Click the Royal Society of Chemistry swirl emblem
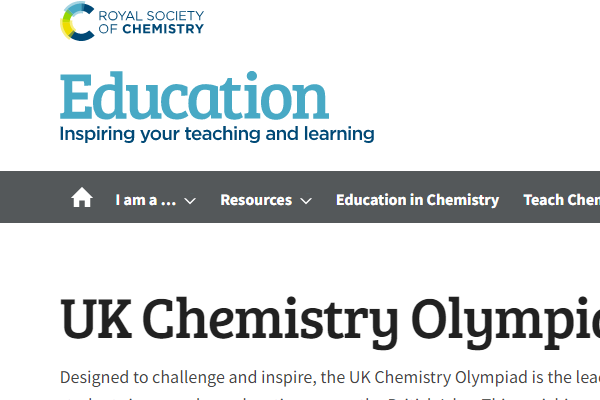 [x=77, y=21]
